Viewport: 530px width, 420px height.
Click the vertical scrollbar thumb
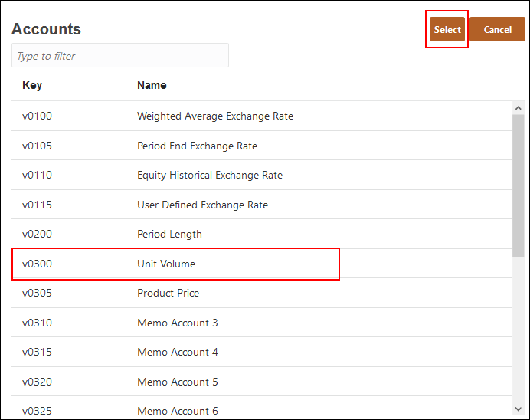(519, 185)
